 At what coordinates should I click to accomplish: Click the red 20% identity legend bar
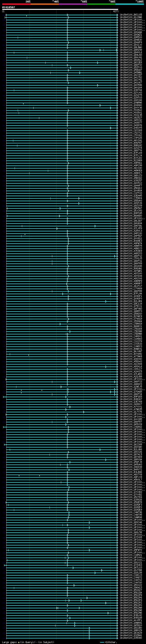(x=16, y=4)
